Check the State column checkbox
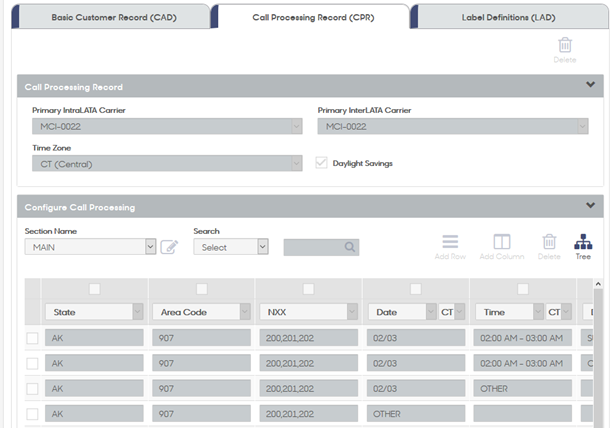The width and height of the screenshot is (614, 429). (94, 289)
